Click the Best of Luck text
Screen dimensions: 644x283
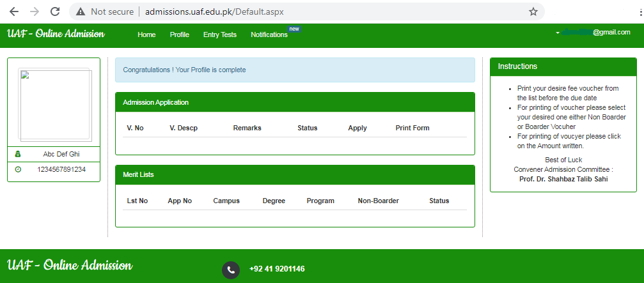(x=563, y=160)
